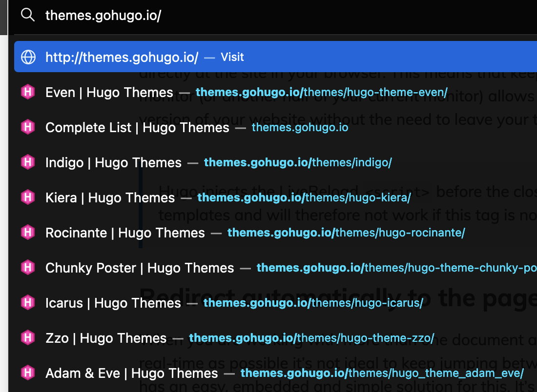Open the 'Adam & Eve | Hugo Themes' suggestion title
The image size is (537, 392).
[x=131, y=373]
